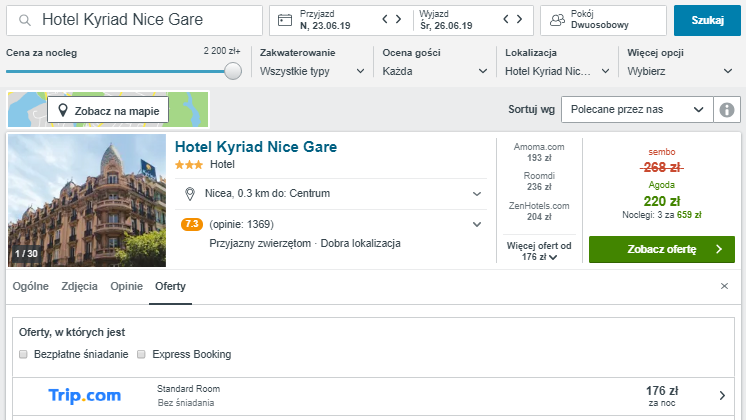Screen dimensions: 746x420
Task: Switch to the Zdjęcia tab
Action: tap(79, 286)
